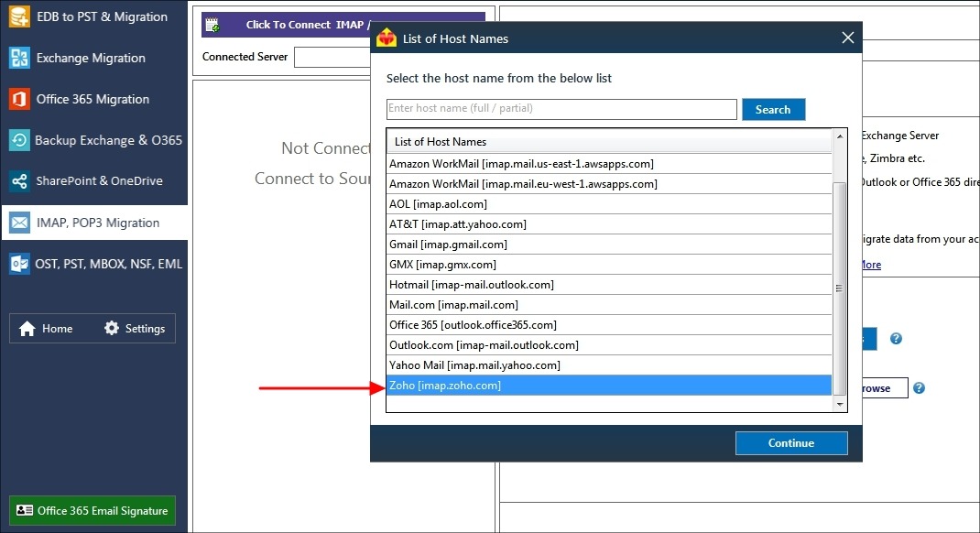This screenshot has width=980, height=533.
Task: Click the Settings button label
Action: [x=145, y=329]
